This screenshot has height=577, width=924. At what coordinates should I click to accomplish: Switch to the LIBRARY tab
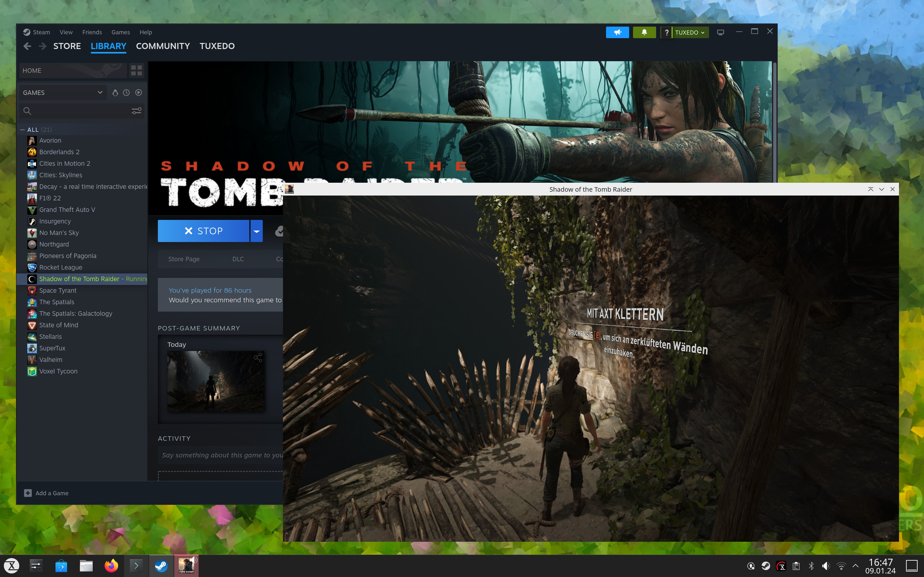click(108, 46)
